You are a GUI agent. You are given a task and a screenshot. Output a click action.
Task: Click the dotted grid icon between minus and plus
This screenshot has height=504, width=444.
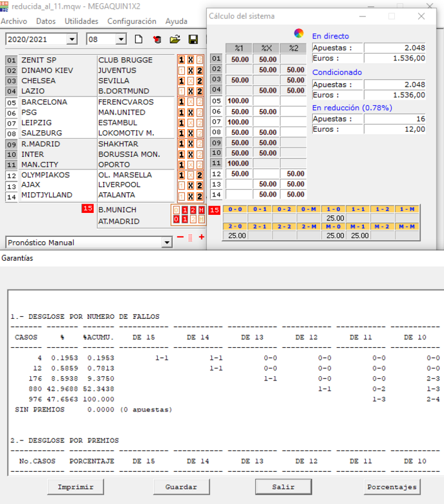190,238
